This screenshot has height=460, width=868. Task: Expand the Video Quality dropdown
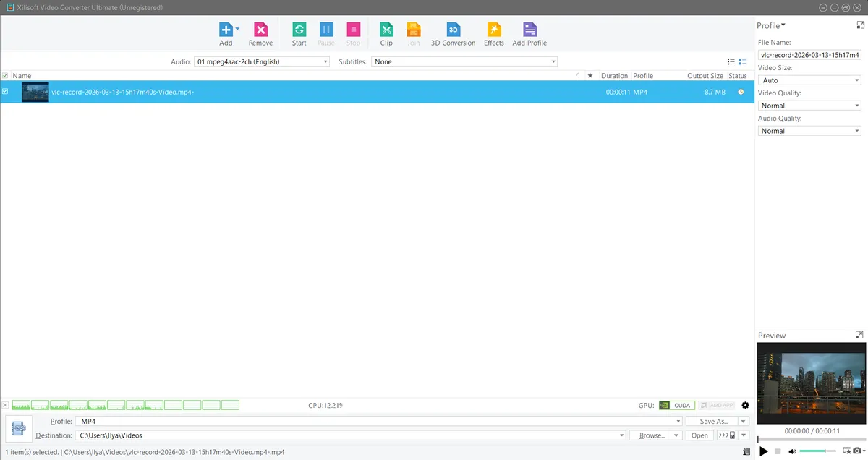pyautogui.click(x=809, y=106)
